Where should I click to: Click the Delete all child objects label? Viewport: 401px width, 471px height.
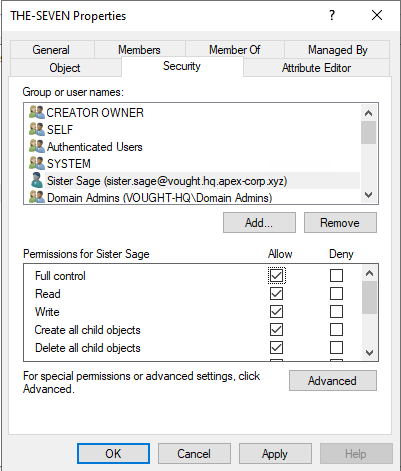click(x=88, y=348)
